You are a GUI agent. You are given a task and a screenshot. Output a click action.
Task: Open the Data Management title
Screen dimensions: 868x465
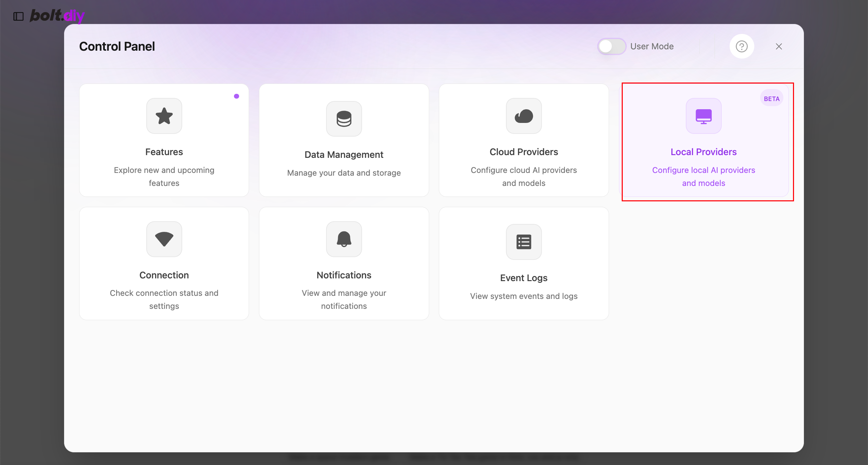pos(344,155)
